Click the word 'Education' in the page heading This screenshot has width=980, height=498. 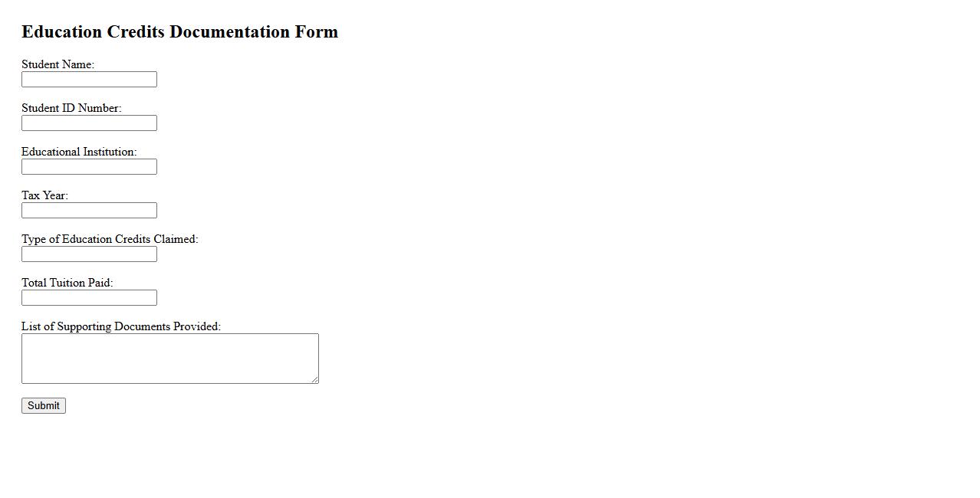(61, 32)
